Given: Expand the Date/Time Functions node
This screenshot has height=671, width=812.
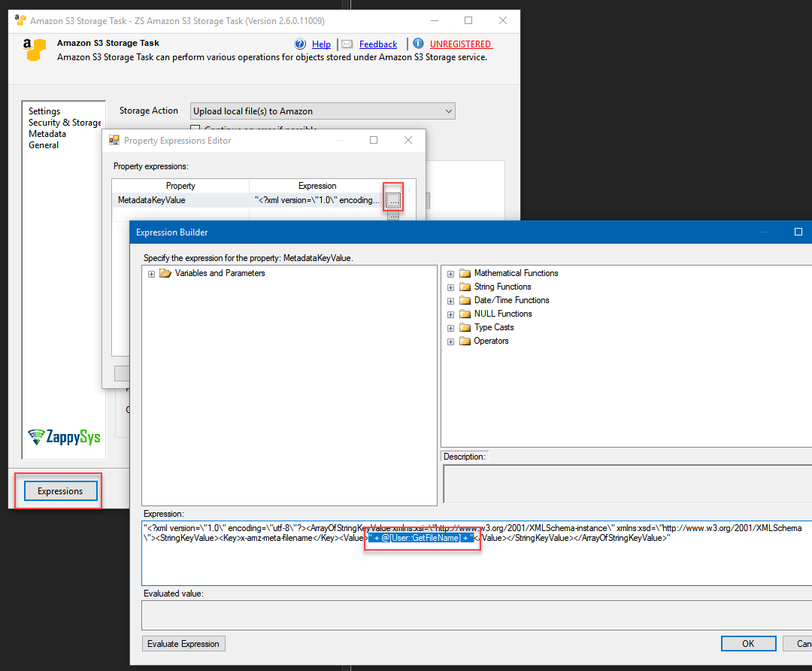Looking at the screenshot, I should tap(450, 300).
